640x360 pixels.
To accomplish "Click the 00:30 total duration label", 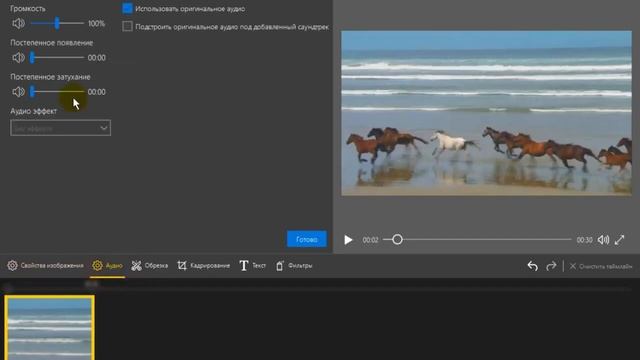I will point(584,240).
